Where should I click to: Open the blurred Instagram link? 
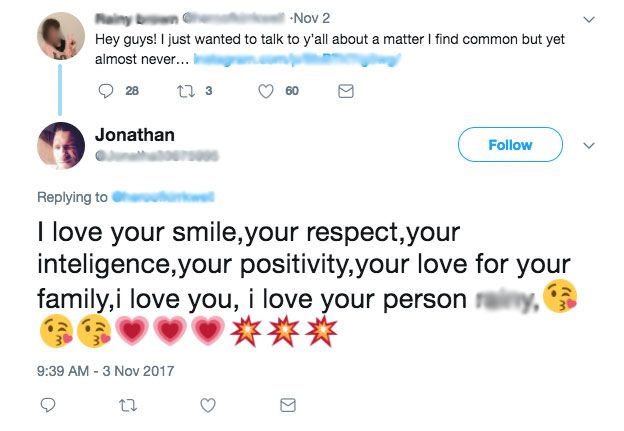click(x=297, y=59)
